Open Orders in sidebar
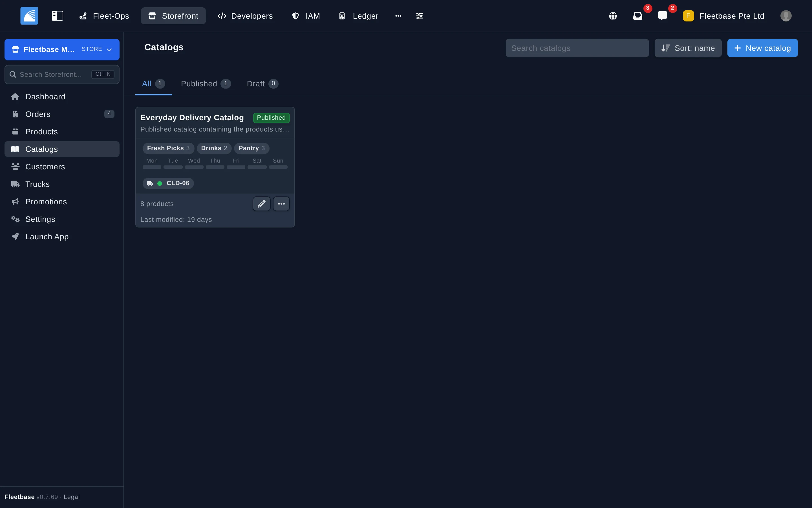The width and height of the screenshot is (812, 508). click(x=62, y=114)
